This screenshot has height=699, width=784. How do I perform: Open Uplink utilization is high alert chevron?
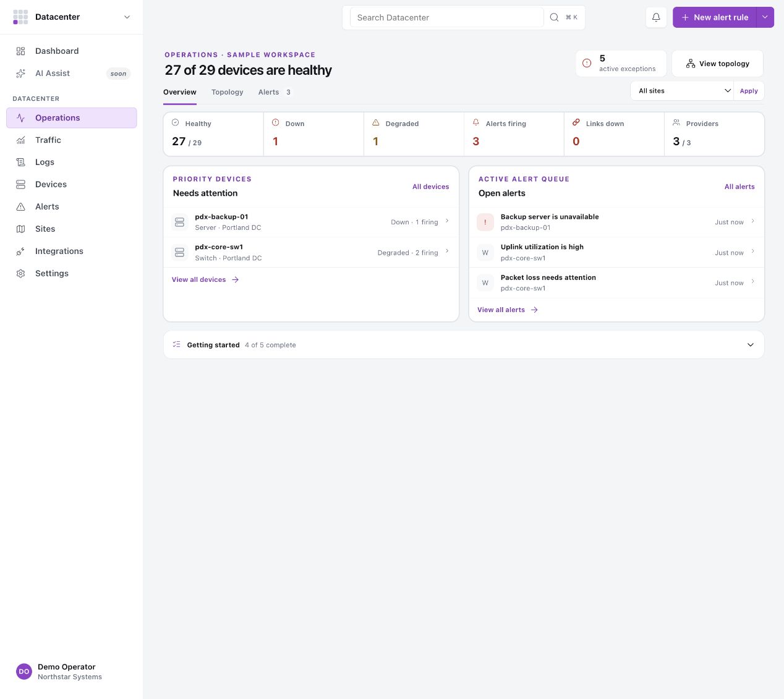[752, 251]
